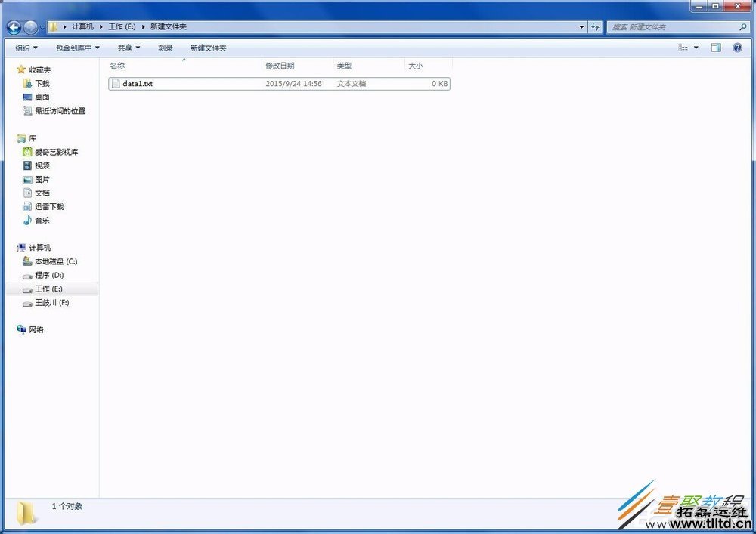This screenshot has width=756, height=534.
Task: Toggle the preview pane icon
Action: (715, 48)
